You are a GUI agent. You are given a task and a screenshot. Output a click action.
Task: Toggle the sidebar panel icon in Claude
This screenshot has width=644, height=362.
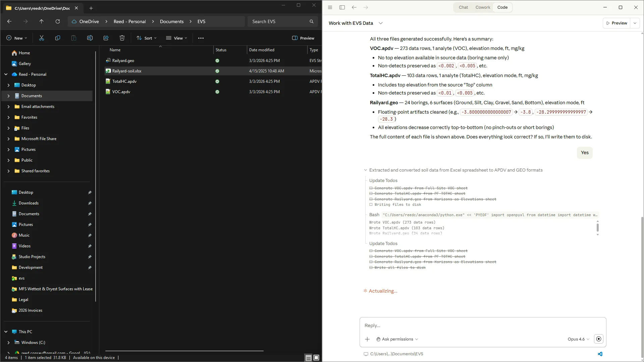[342, 7]
